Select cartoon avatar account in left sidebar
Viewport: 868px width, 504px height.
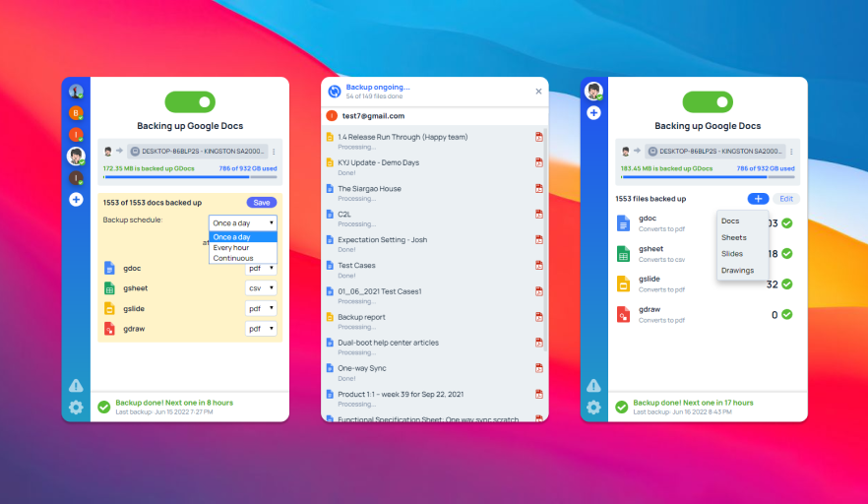(x=76, y=157)
